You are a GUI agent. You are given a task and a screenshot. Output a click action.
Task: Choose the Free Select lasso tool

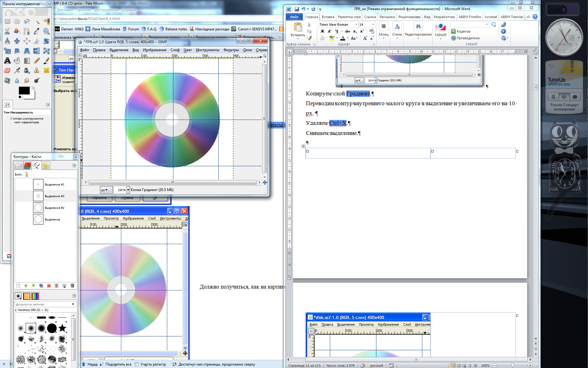pyautogui.click(x=27, y=21)
